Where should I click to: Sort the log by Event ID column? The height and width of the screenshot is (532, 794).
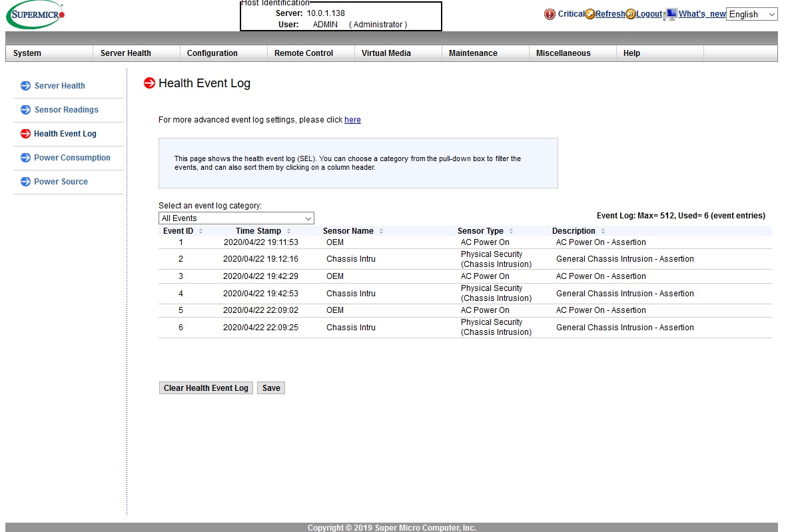[179, 231]
